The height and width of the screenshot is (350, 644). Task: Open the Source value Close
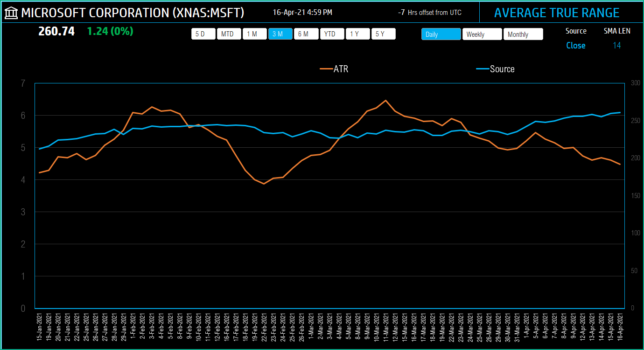576,46
